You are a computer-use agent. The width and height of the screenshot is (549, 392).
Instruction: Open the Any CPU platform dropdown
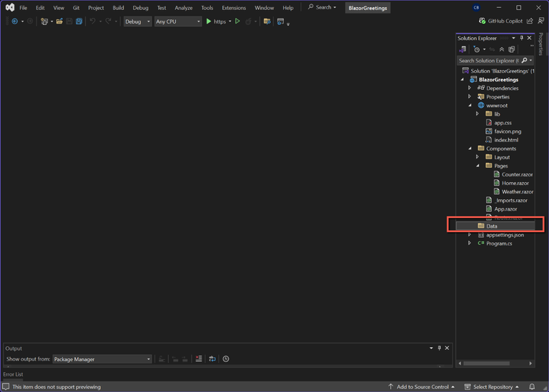tap(178, 21)
